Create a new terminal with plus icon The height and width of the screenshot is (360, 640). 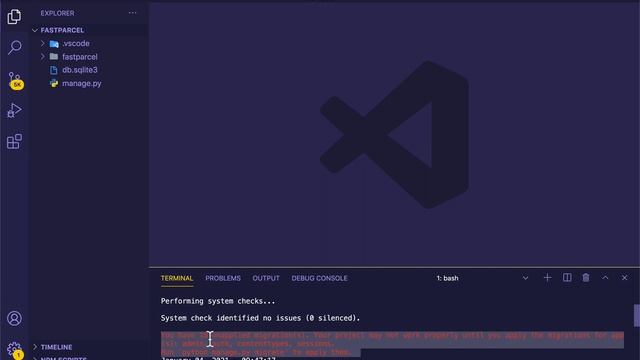click(x=547, y=278)
